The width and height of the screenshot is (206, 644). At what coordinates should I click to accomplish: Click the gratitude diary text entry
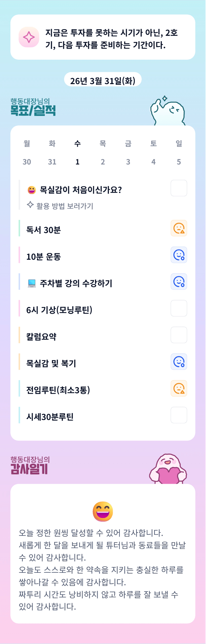(103, 570)
